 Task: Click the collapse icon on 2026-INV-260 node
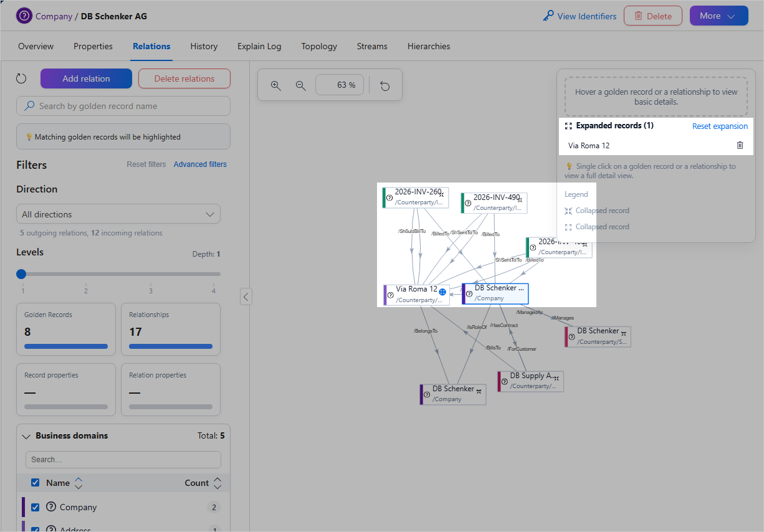point(441,195)
